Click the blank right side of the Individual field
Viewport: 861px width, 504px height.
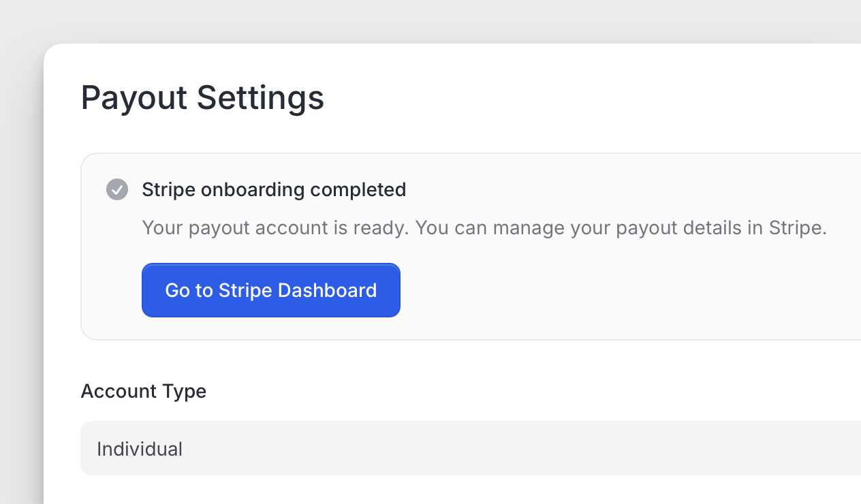pos(681,448)
